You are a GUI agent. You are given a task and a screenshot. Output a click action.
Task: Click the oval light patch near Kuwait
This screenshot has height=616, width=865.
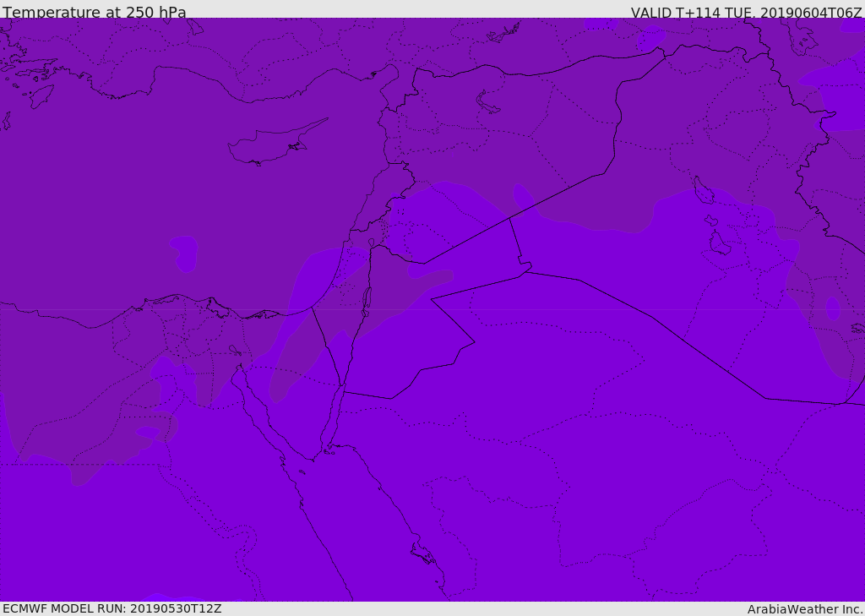833,308
